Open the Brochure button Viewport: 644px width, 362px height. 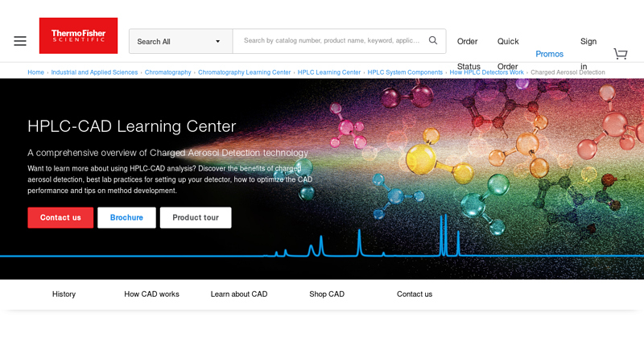126,217
